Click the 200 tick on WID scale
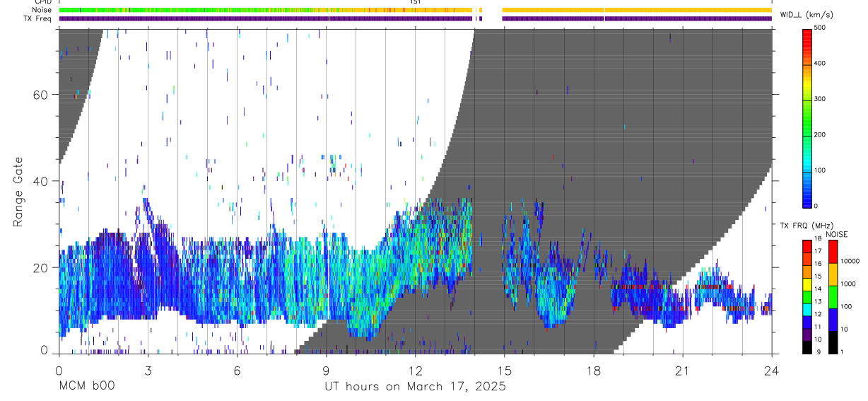This screenshot has height=401, width=868. 820,134
